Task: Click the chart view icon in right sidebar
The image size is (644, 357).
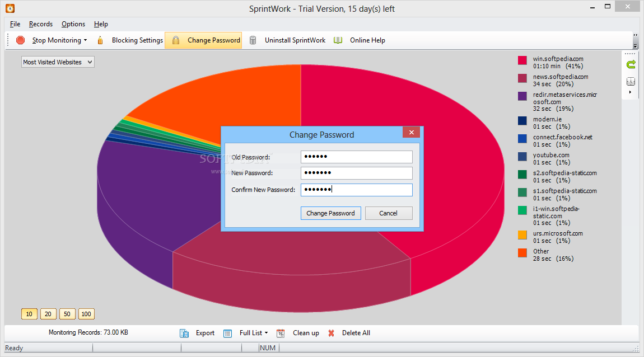Action: (x=631, y=81)
